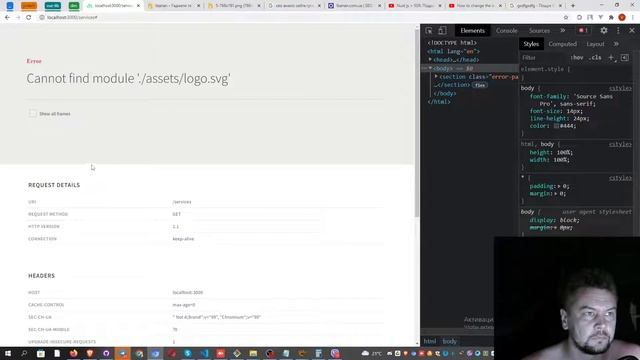
Task: Bookmark this page with the star icon
Action: coord(566,18)
